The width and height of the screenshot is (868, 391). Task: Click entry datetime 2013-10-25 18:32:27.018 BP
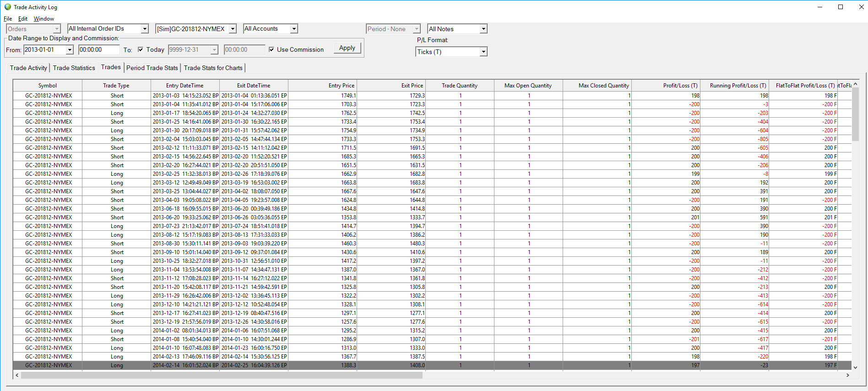coord(185,261)
